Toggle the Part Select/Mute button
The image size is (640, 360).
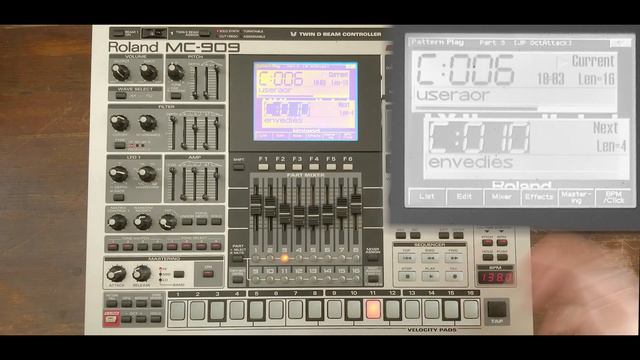[x=238, y=258]
